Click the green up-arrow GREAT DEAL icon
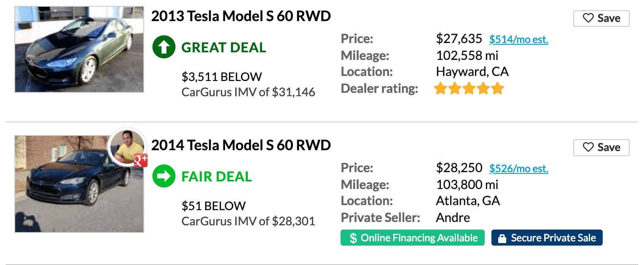Screen dimensions: 644x265 pyautogui.click(x=164, y=47)
